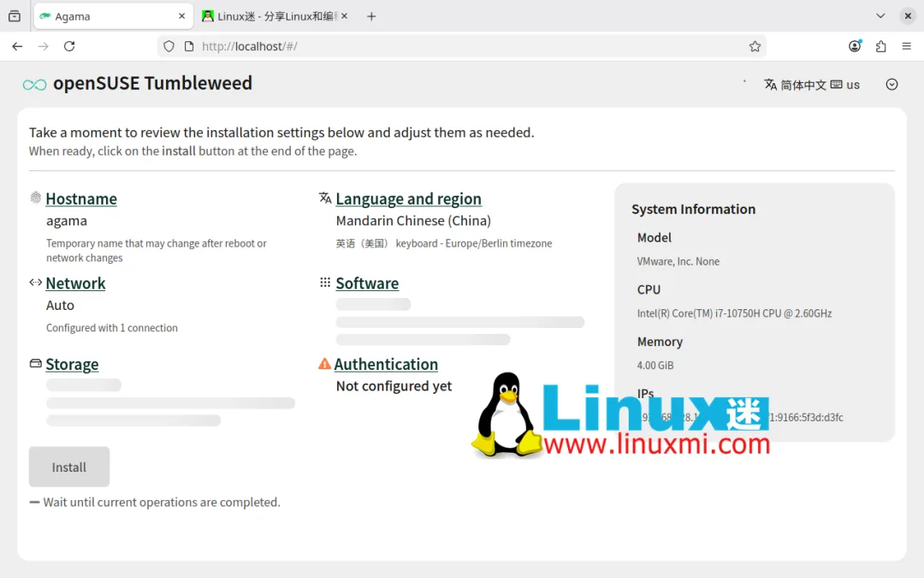924x578 pixels.
Task: Open the Software settings link
Action: point(367,283)
